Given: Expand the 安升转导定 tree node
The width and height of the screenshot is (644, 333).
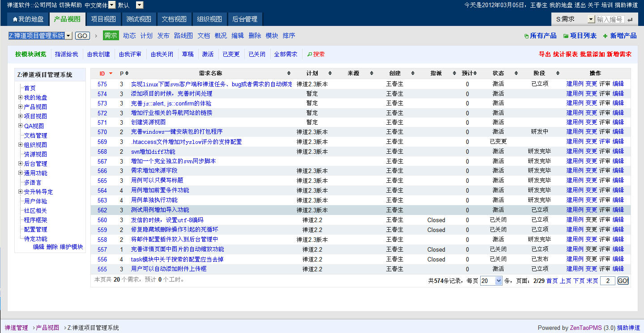Looking at the screenshot, I should coord(20,192).
